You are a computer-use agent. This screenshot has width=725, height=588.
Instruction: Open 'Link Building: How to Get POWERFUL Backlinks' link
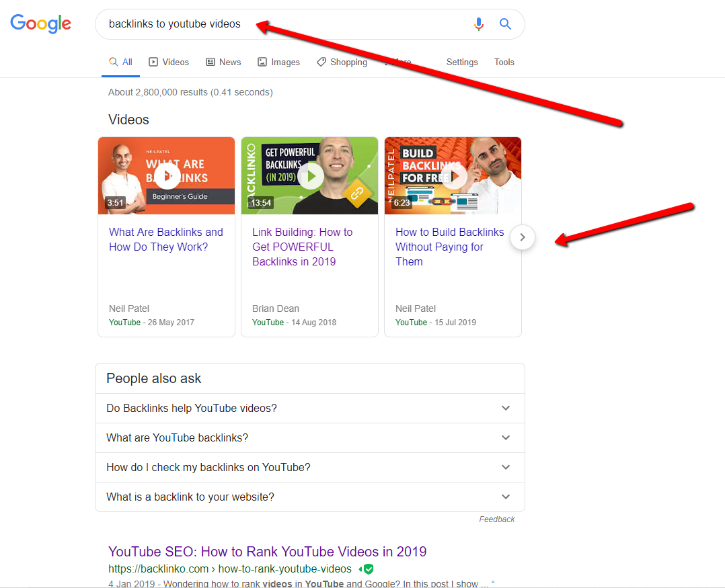[x=303, y=247]
